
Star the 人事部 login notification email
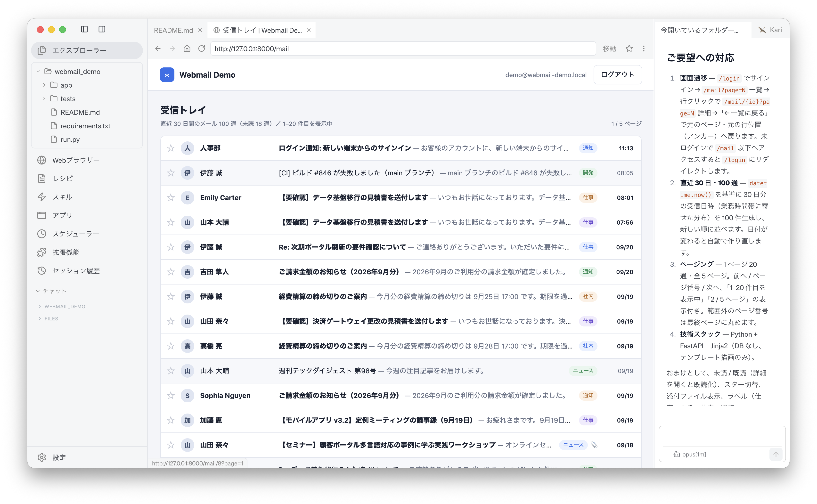coord(171,148)
